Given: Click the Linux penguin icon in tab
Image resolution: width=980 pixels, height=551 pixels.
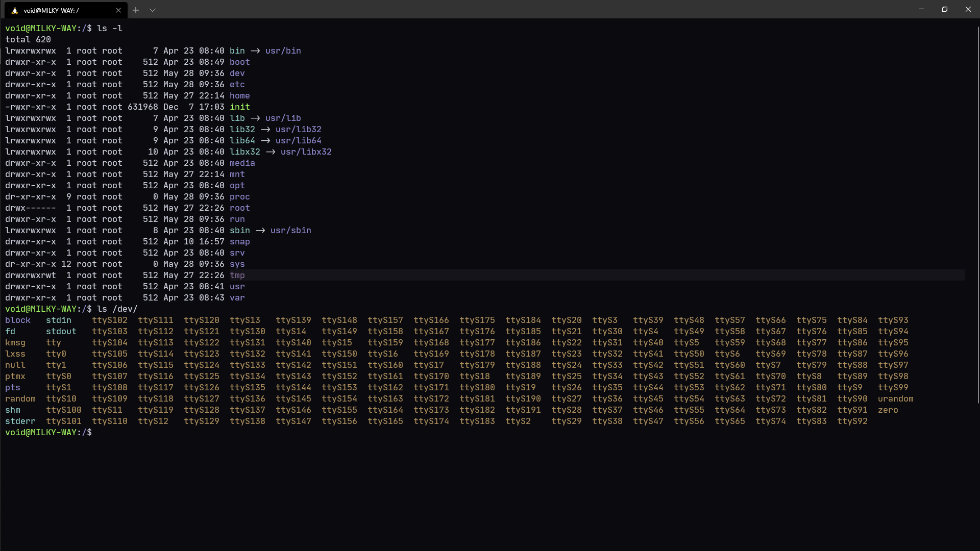Looking at the screenshot, I should coord(15,10).
